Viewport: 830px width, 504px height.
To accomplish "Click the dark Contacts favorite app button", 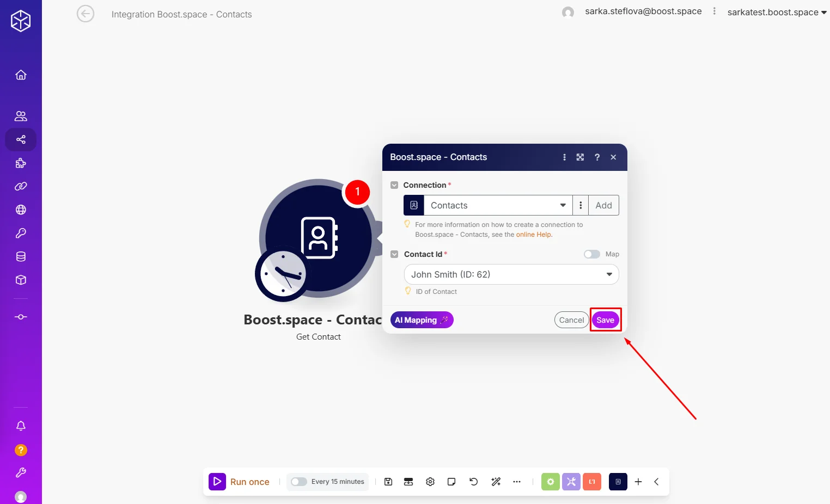I will pos(618,482).
